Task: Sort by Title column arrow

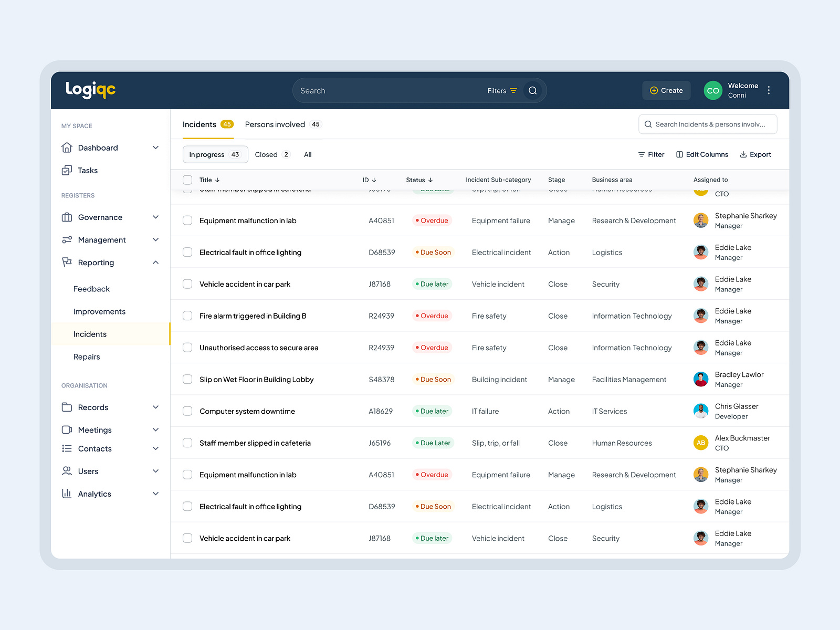Action: point(217,180)
